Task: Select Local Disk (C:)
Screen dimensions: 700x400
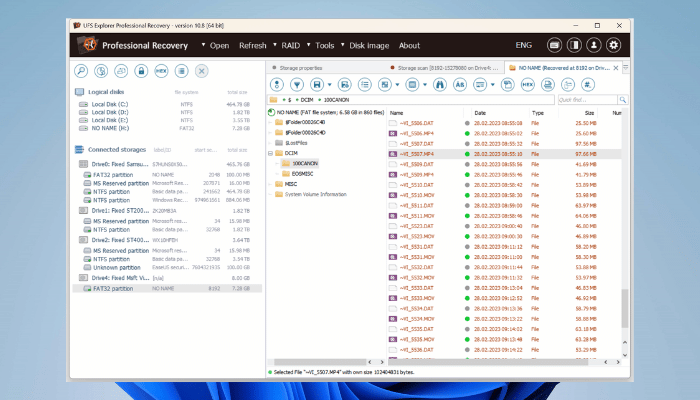Action: pos(110,104)
